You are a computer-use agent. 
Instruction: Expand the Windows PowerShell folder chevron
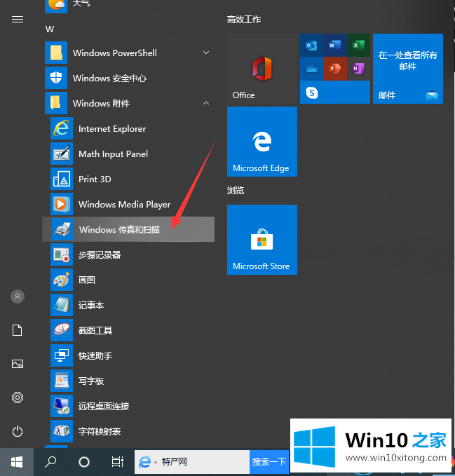(206, 53)
